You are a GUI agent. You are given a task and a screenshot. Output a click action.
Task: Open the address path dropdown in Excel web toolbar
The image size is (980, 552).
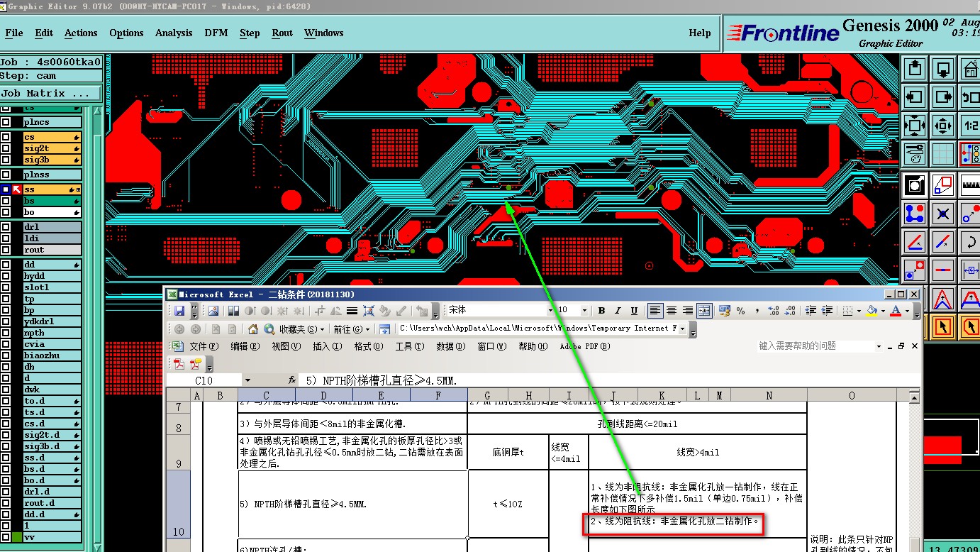pos(682,329)
